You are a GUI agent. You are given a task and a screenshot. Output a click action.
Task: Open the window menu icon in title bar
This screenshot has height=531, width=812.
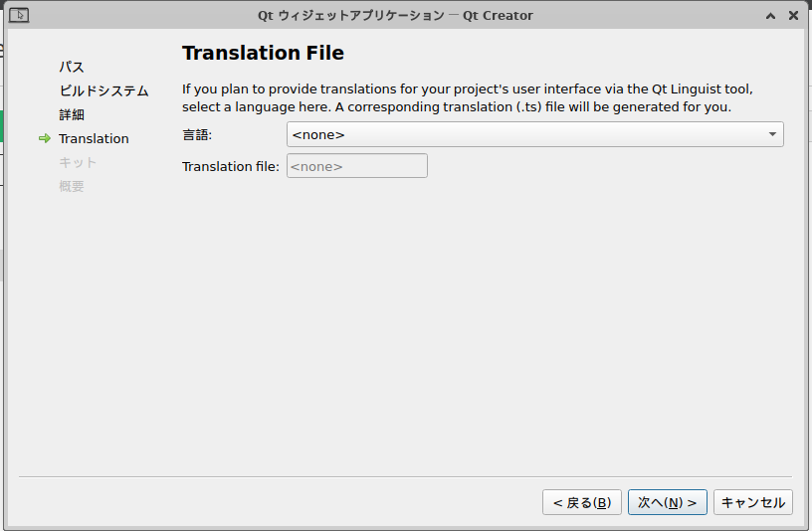(19, 15)
